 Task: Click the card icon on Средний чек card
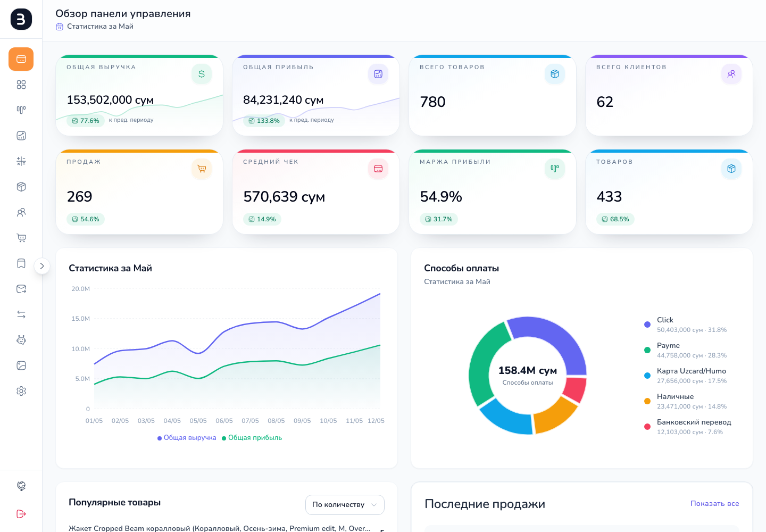(x=378, y=169)
